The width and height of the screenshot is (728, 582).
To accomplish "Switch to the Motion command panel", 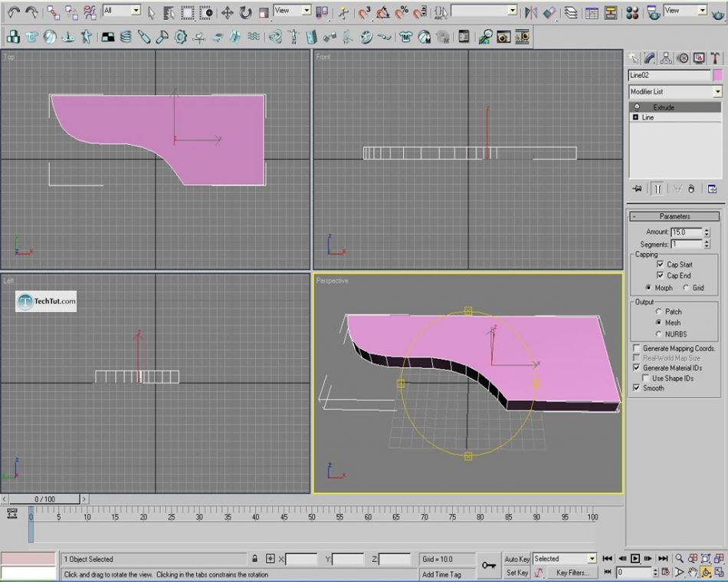I will pos(683,58).
